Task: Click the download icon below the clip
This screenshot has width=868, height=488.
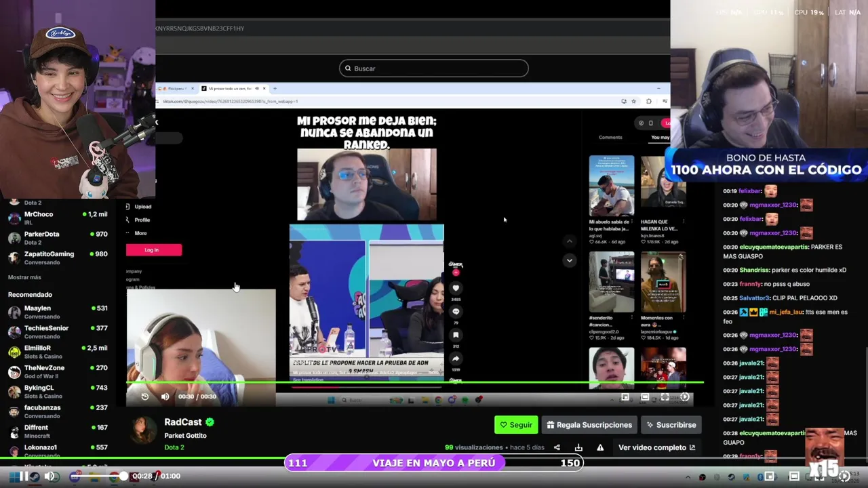Action: pyautogui.click(x=578, y=447)
